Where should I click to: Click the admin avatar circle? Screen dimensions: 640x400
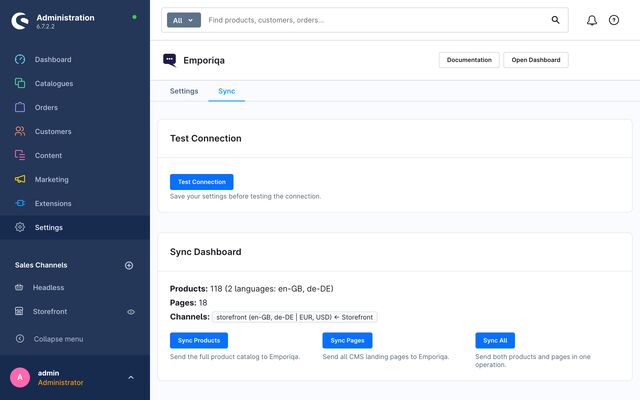pos(20,378)
